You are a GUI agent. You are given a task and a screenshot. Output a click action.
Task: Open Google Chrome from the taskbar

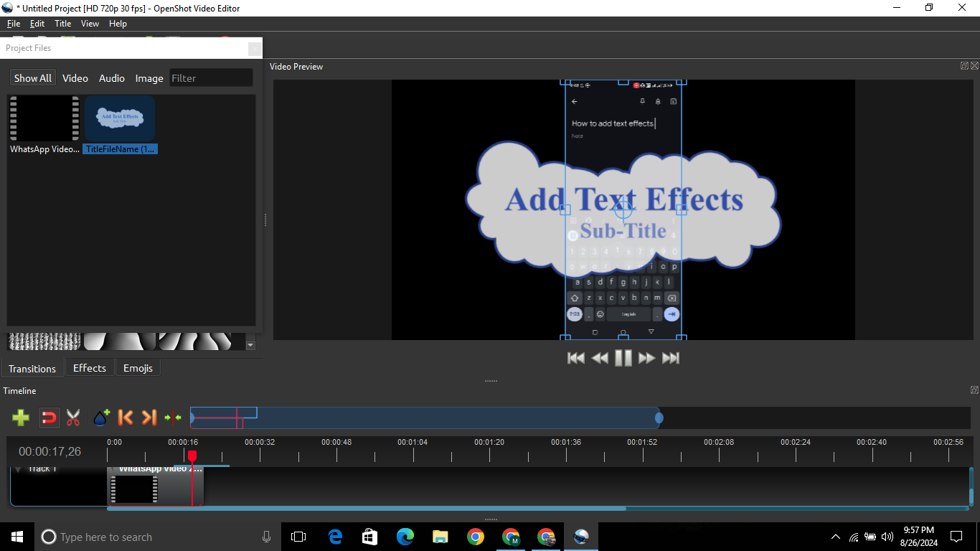(476, 537)
